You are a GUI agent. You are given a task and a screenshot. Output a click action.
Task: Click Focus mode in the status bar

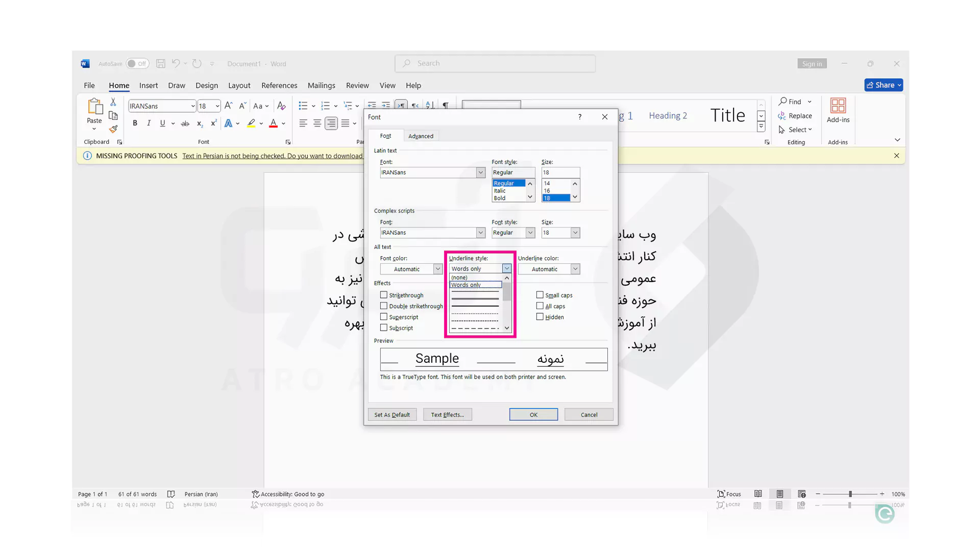click(729, 494)
